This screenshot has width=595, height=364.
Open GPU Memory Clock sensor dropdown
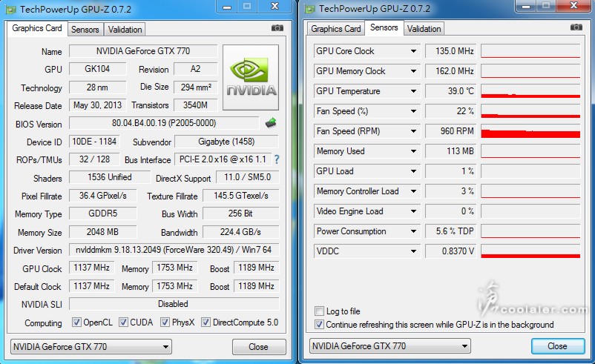point(414,71)
